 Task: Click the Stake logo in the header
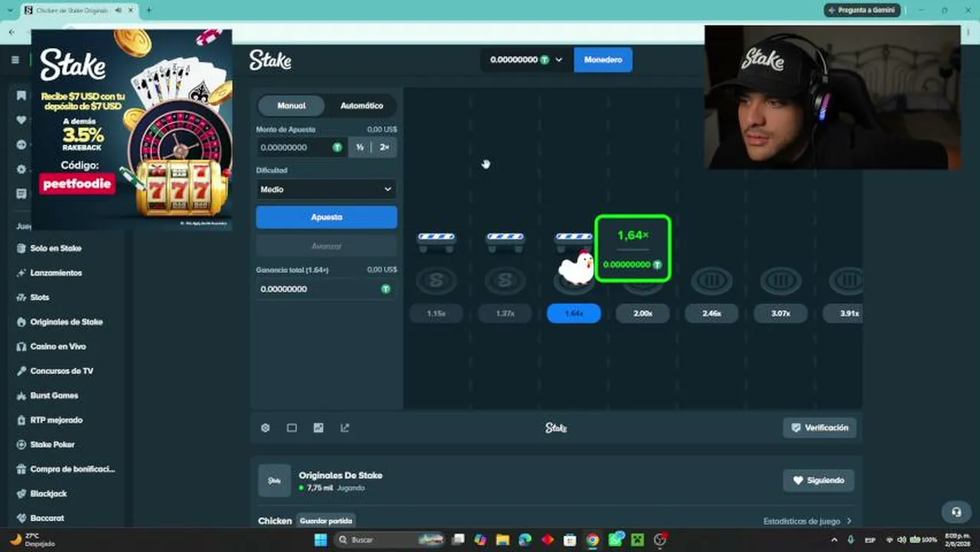[x=270, y=60]
